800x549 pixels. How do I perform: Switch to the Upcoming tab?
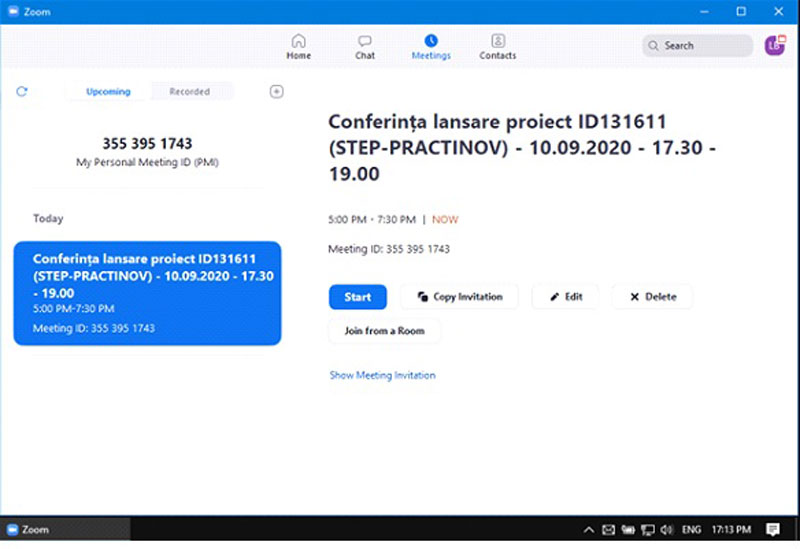point(108,91)
